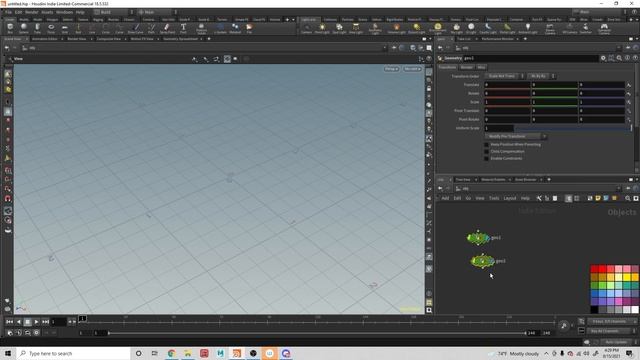
Task: Open the Scale Rot Trans transform order dropdown
Action: (504, 76)
